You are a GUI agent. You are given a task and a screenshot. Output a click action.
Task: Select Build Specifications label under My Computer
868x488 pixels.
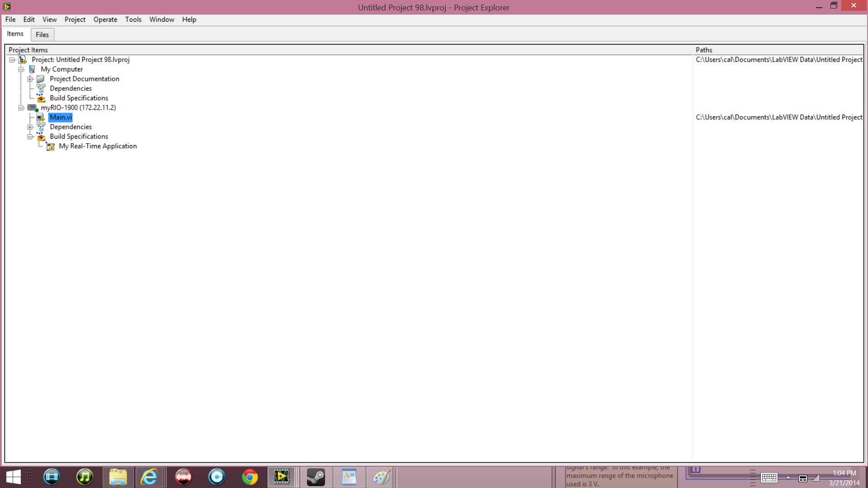point(79,98)
